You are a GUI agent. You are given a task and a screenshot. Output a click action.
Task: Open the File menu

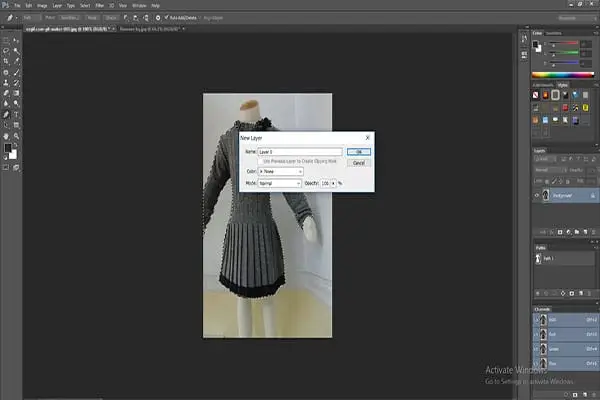(x=17, y=6)
